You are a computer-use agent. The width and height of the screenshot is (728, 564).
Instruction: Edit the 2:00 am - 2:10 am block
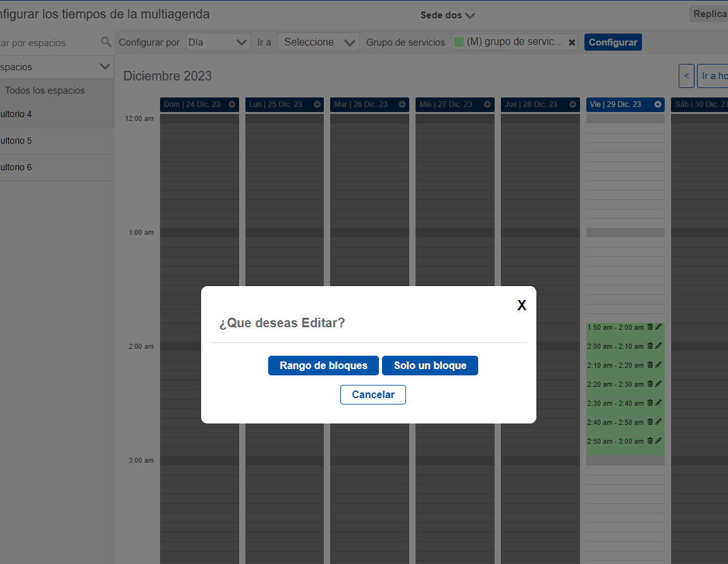click(x=660, y=346)
